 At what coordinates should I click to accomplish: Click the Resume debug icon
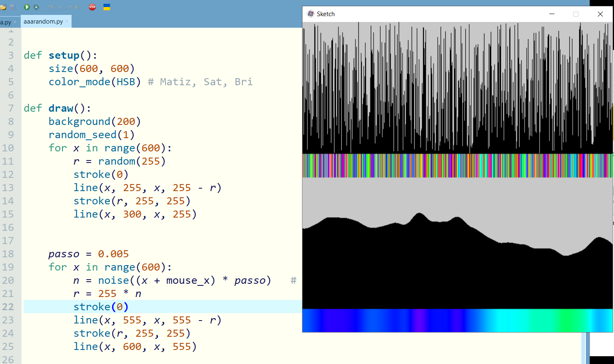click(x=78, y=7)
